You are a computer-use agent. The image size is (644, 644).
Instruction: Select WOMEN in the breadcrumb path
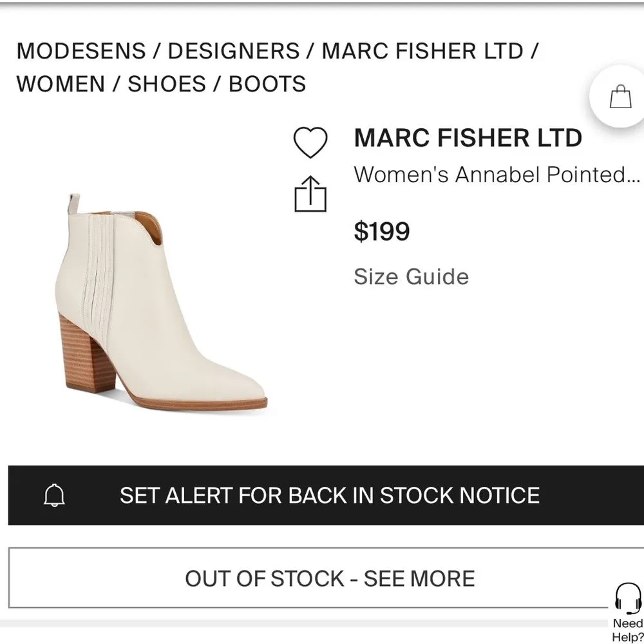pyautogui.click(x=62, y=84)
